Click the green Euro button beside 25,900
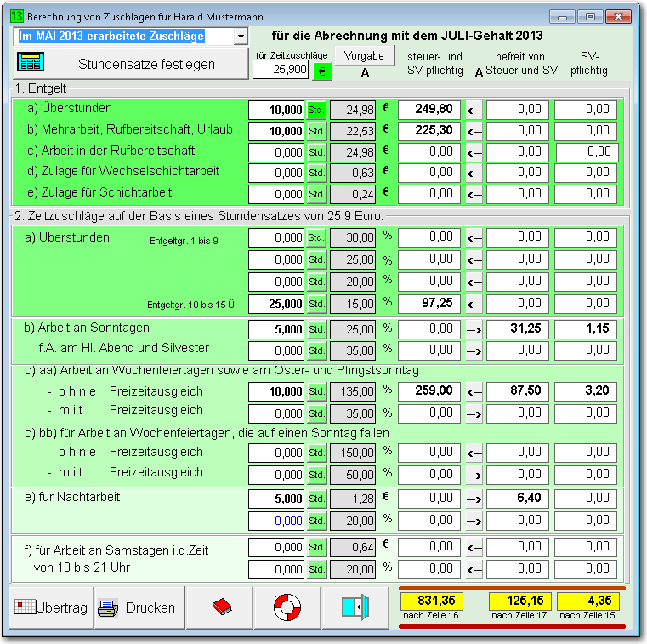Viewport: 647px width, 644px height. coord(322,71)
